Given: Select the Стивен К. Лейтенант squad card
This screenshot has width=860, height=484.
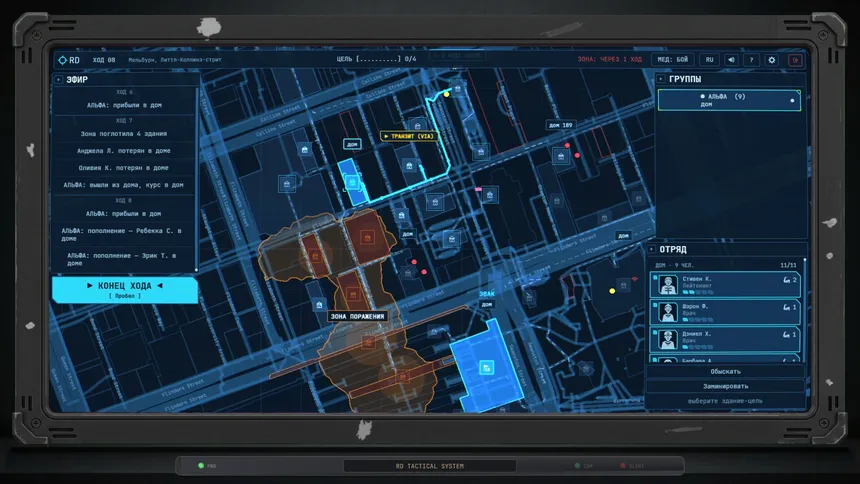Looking at the screenshot, I should pos(725,285).
